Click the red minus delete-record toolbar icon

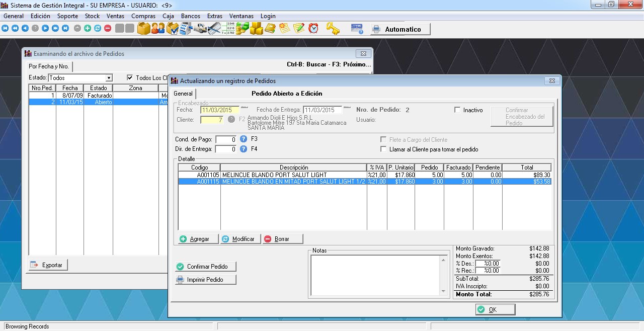pyautogui.click(x=108, y=29)
